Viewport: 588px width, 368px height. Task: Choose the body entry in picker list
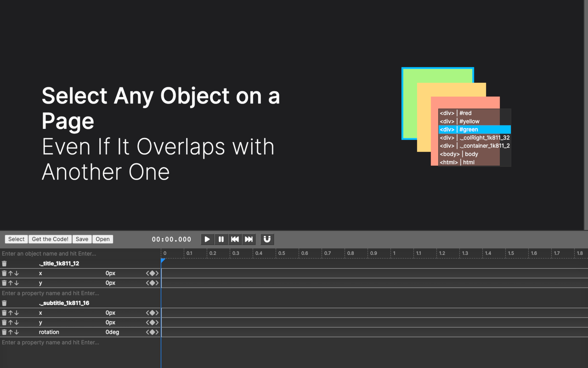click(x=475, y=154)
